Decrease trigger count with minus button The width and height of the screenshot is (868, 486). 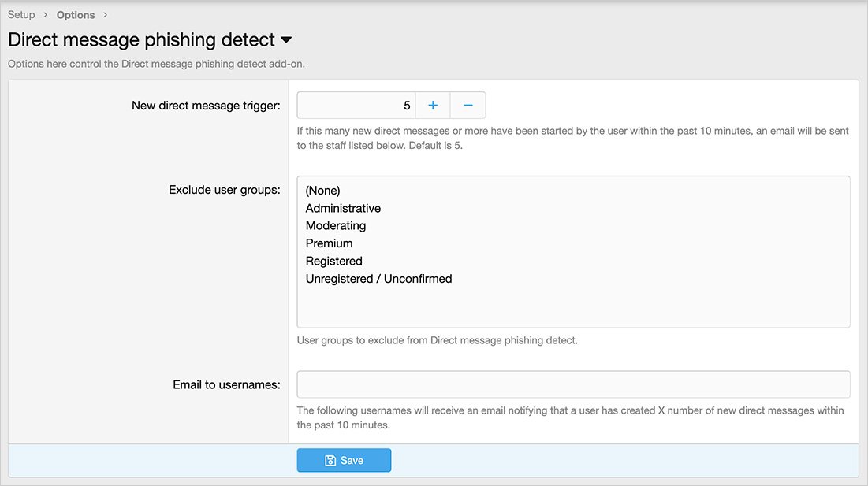(468, 106)
